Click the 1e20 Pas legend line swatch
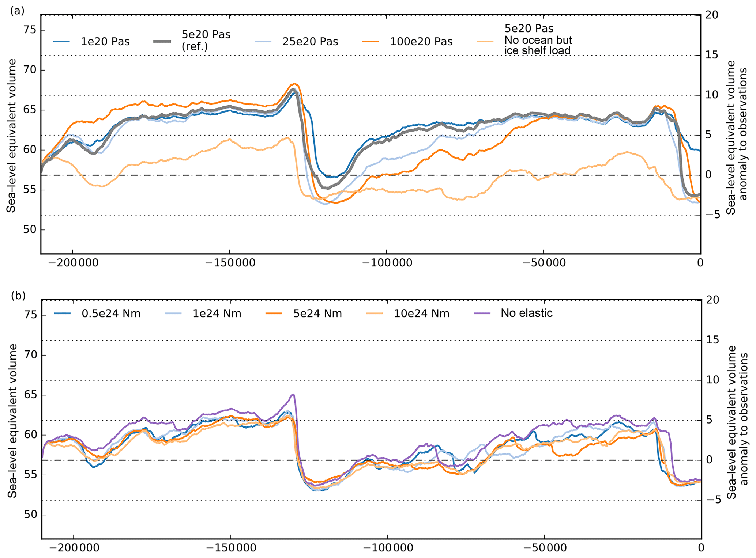Image resolution: width=756 pixels, height=558 pixels. (61, 42)
